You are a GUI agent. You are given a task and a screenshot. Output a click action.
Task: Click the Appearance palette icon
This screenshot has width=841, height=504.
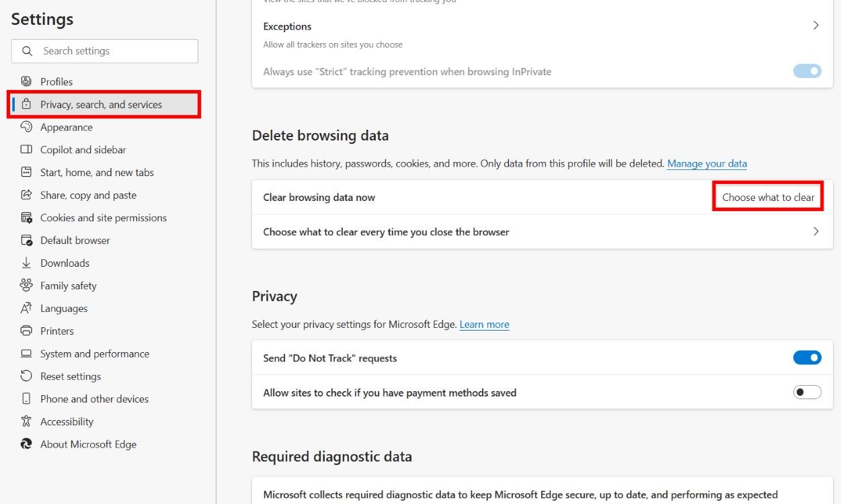click(x=26, y=127)
